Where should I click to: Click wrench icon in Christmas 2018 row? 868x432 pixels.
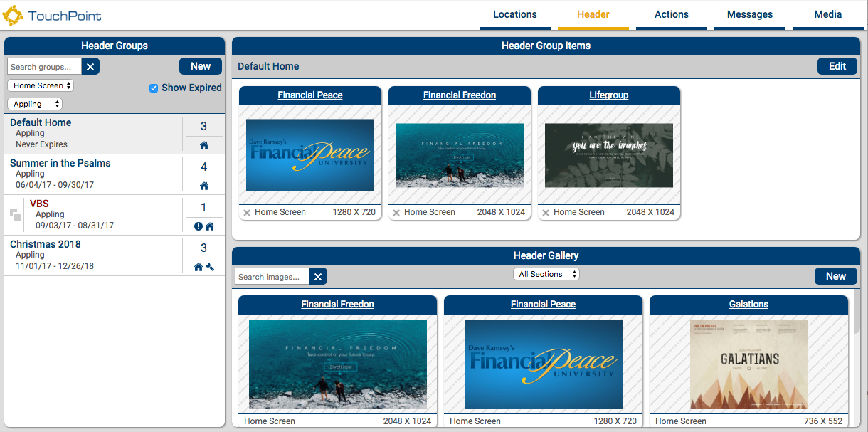pyautogui.click(x=210, y=267)
